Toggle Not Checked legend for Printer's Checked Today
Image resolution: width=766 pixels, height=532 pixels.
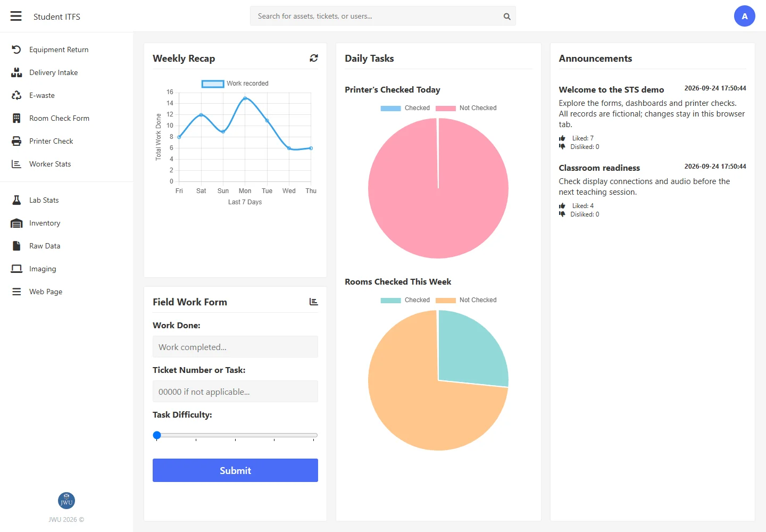[x=466, y=108]
